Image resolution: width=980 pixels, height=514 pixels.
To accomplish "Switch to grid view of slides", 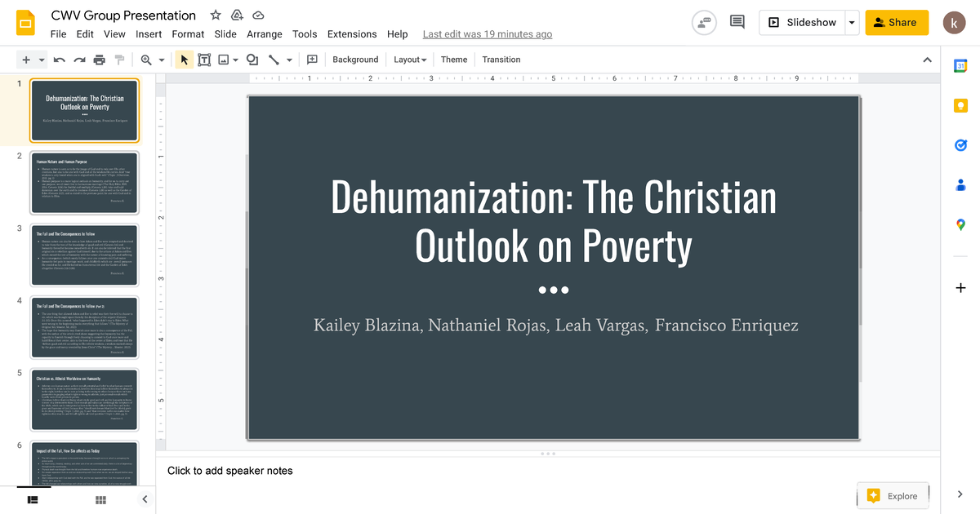I will pos(100,499).
